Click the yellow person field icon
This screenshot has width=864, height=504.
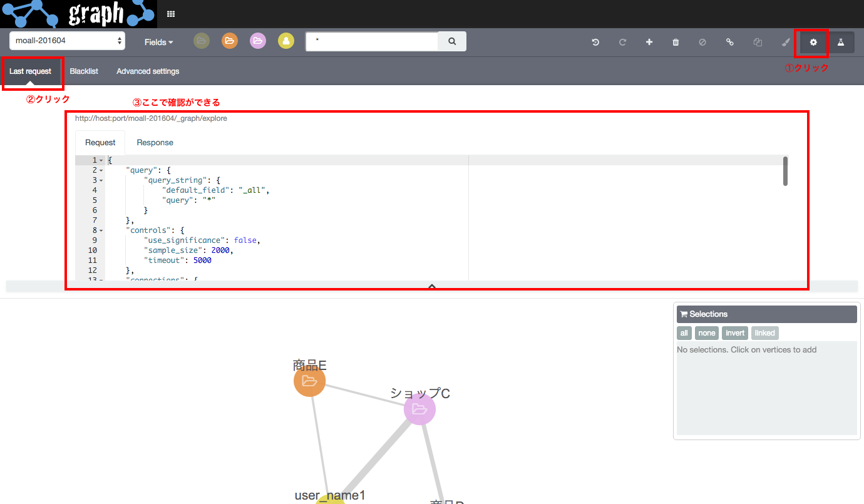[286, 41]
